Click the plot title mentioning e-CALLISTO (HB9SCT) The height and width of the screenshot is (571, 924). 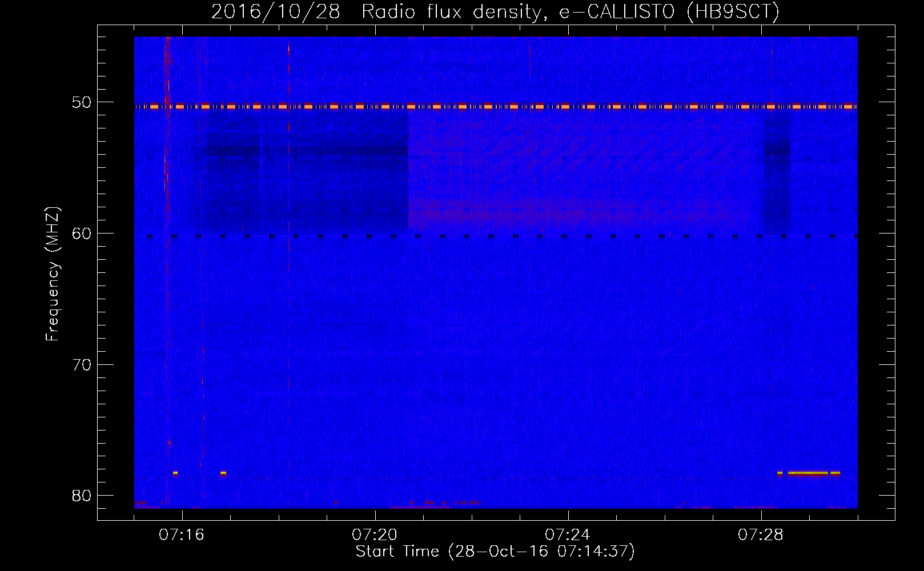tap(495, 11)
